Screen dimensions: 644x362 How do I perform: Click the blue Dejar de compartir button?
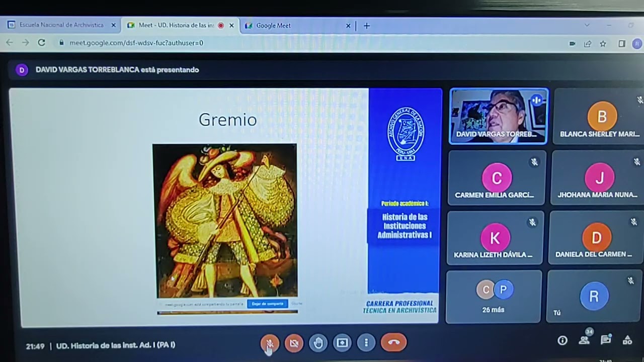tap(268, 304)
